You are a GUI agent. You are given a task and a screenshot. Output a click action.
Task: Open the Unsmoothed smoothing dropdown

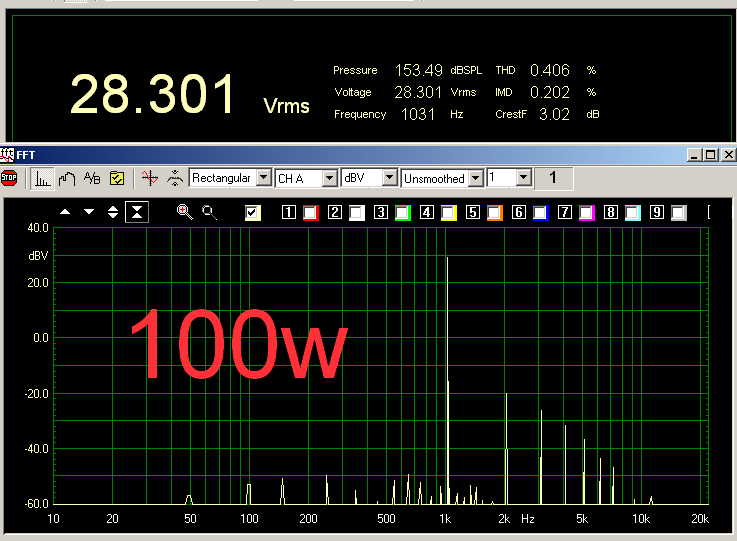point(476,178)
